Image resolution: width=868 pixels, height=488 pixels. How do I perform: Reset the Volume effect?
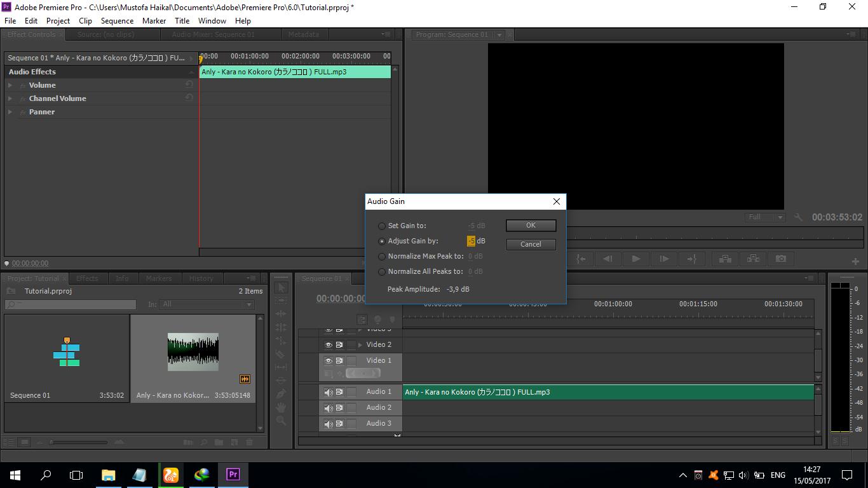coord(189,85)
